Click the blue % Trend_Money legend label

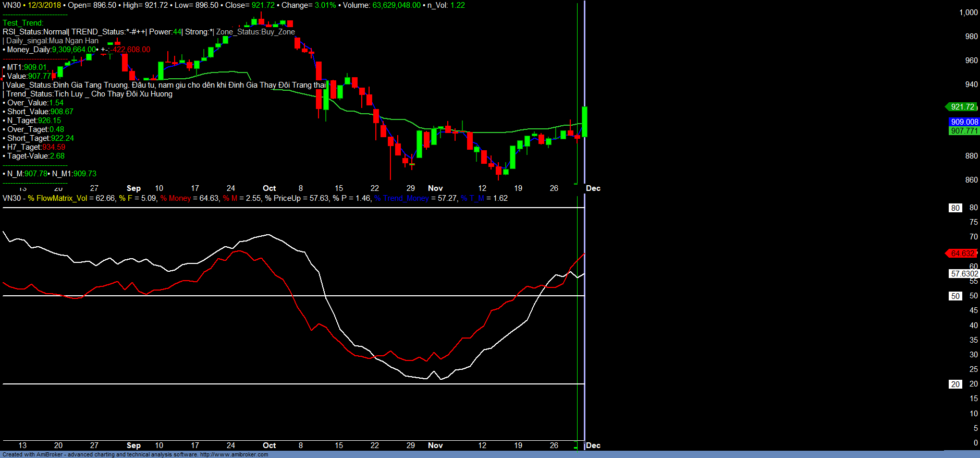click(401, 198)
